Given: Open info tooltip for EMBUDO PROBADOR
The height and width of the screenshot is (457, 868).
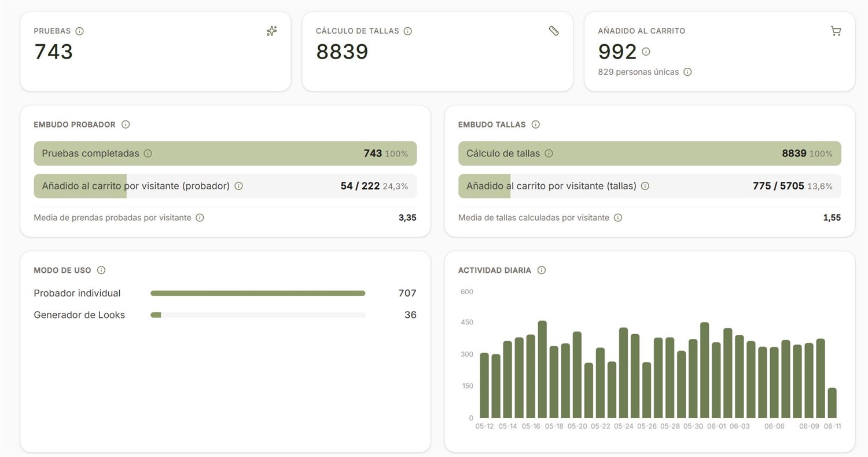Looking at the screenshot, I should pyautogui.click(x=126, y=125).
